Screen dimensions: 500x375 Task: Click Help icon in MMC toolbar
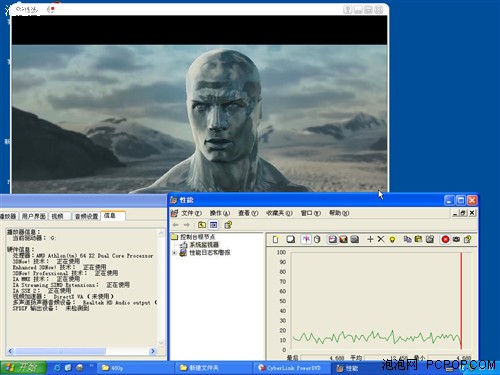(228, 225)
